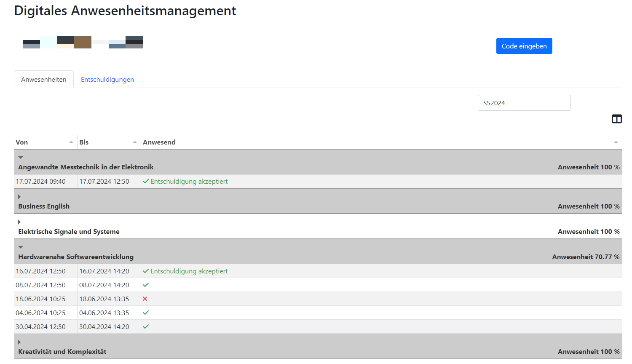The height and width of the screenshot is (364, 632).
Task: Collapse the Hardwarenahe Softwareentwicklung group
Action: click(21, 247)
